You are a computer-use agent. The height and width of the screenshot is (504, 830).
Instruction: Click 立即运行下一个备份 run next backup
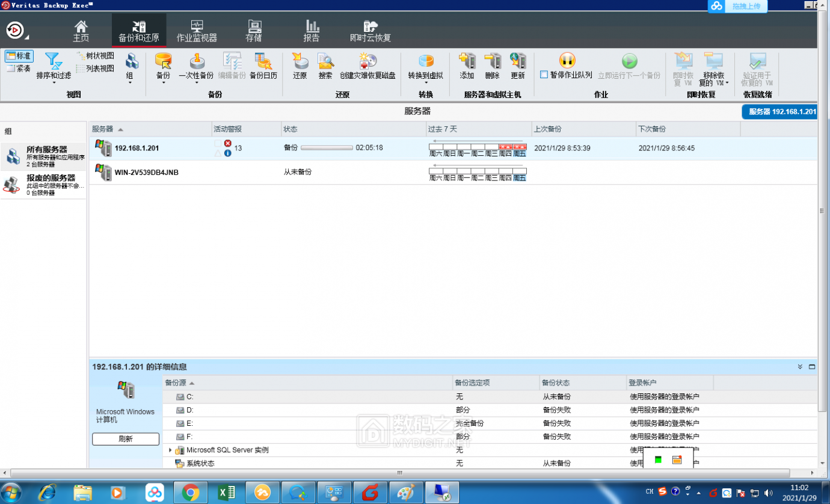[629, 66]
